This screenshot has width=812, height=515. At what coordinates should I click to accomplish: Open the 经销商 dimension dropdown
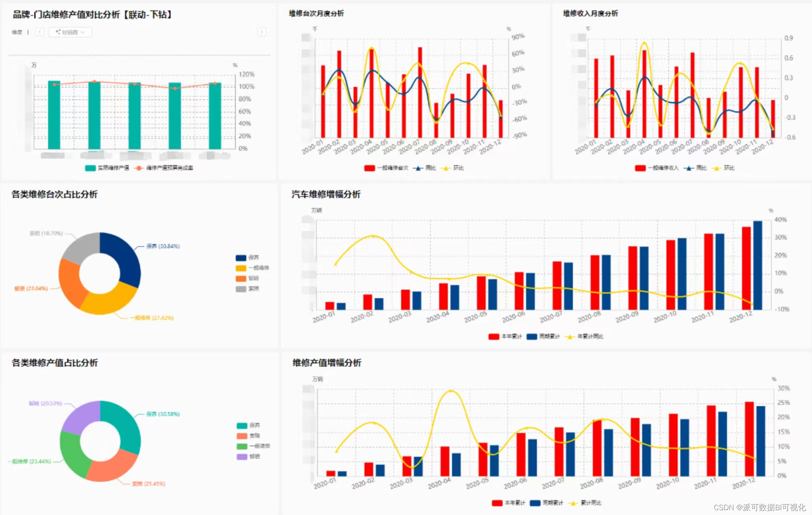point(70,32)
